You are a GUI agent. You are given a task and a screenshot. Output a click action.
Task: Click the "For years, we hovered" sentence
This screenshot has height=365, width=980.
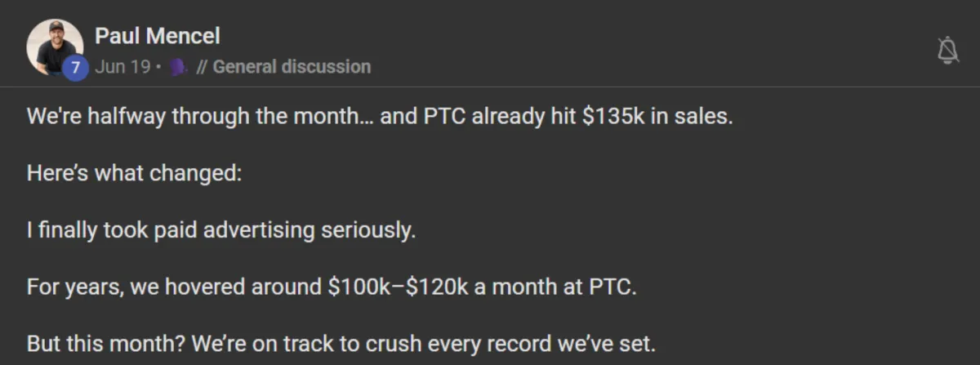click(329, 287)
